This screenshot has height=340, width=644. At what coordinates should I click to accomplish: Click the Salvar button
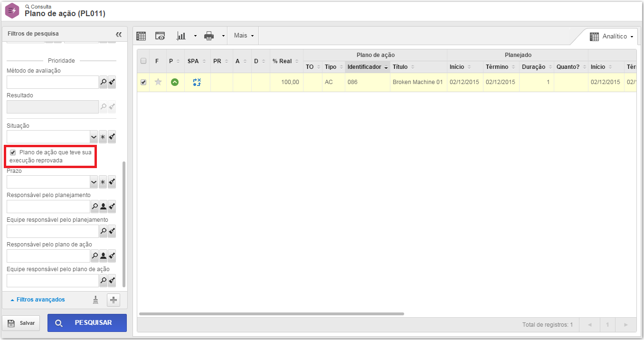point(21,323)
